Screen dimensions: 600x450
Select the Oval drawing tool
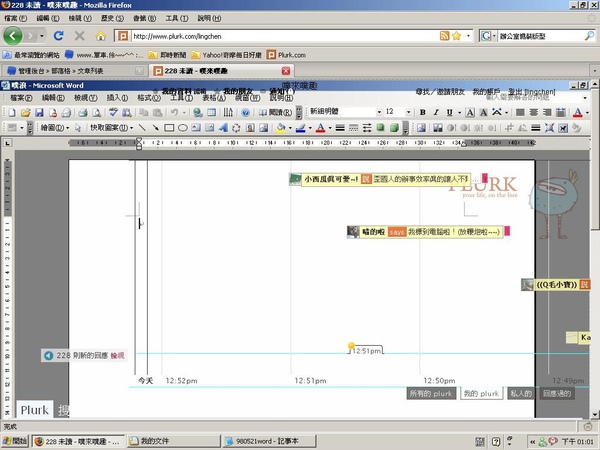point(183,128)
